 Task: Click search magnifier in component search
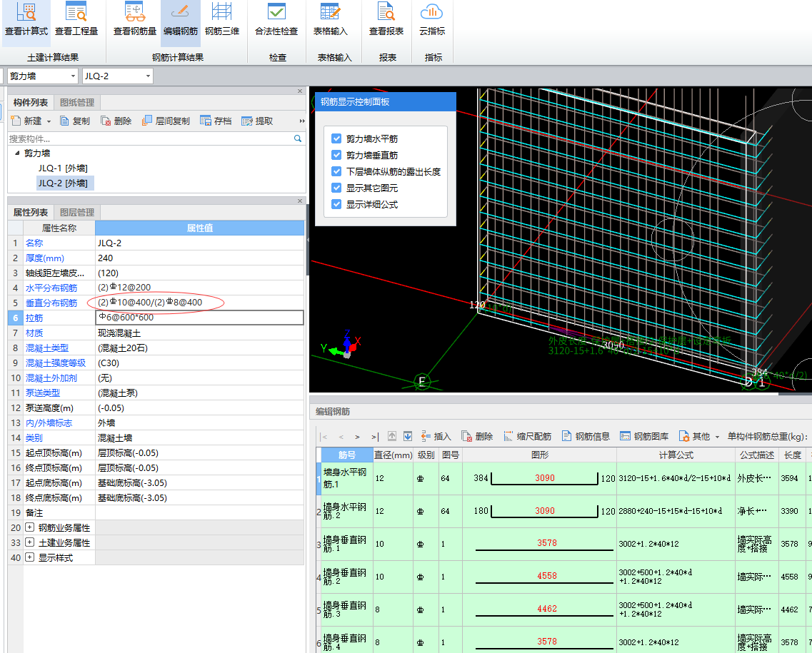coord(298,138)
